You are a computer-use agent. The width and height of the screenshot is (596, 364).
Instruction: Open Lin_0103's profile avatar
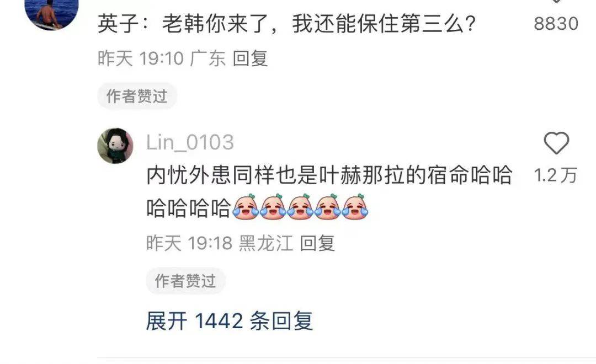pyautogui.click(x=115, y=146)
